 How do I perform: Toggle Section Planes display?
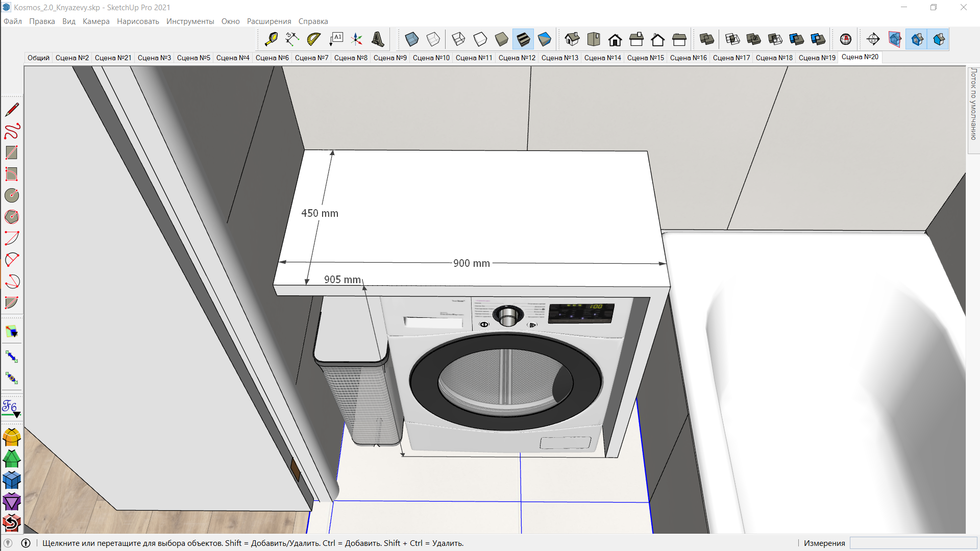pos(896,39)
